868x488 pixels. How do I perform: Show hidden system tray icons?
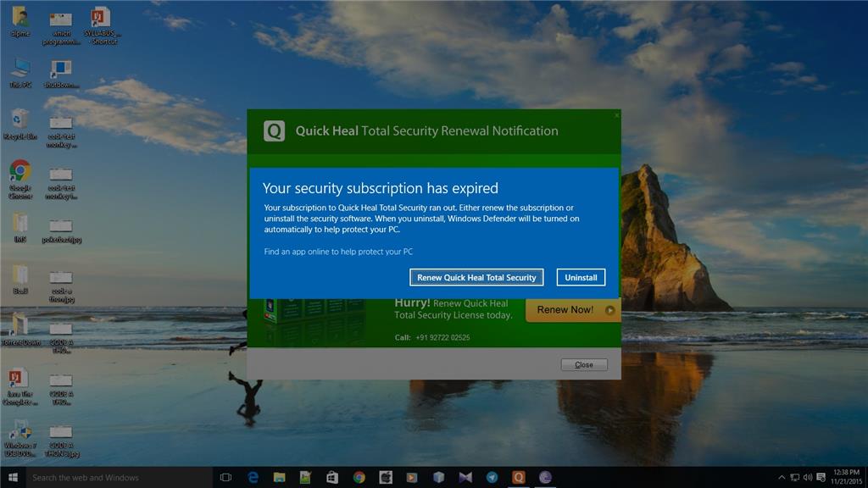pyautogui.click(x=782, y=477)
